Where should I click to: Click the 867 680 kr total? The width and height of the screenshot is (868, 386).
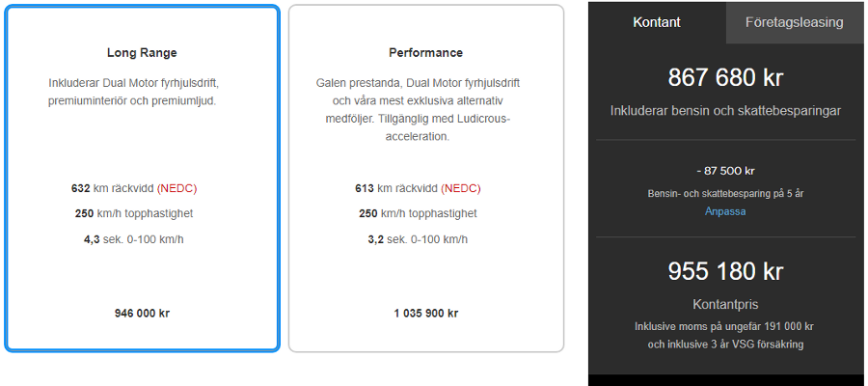(x=725, y=77)
